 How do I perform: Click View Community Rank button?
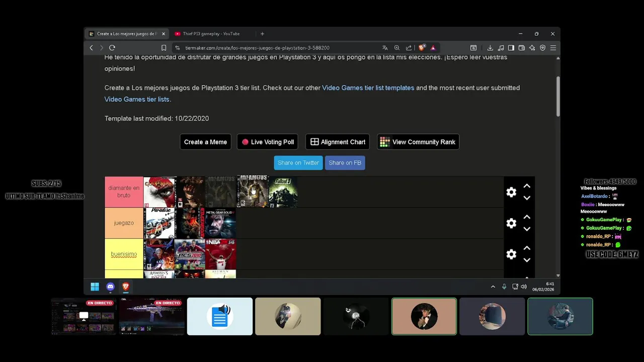point(418,142)
